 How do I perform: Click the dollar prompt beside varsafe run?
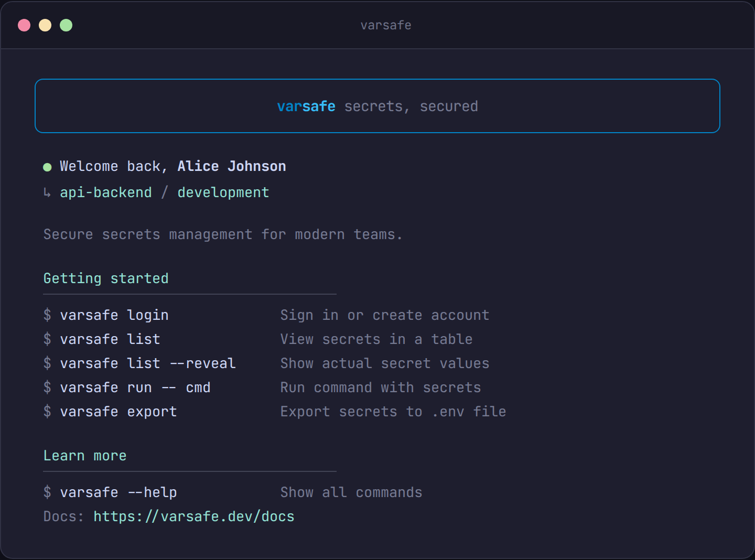[47, 387]
